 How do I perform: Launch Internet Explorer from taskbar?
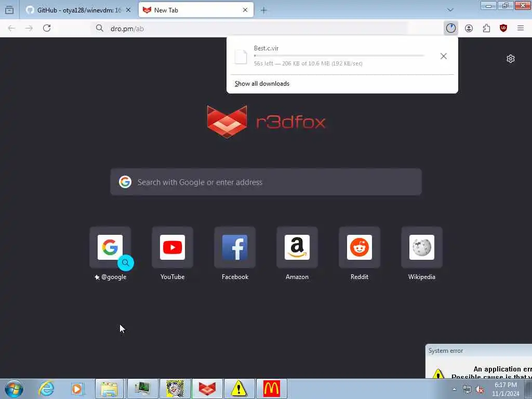(x=46, y=389)
